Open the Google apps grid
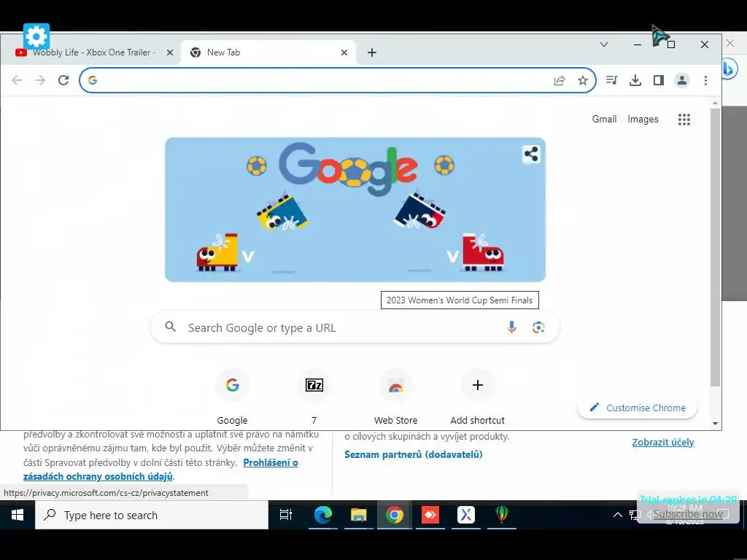Image resolution: width=747 pixels, height=560 pixels. [684, 119]
